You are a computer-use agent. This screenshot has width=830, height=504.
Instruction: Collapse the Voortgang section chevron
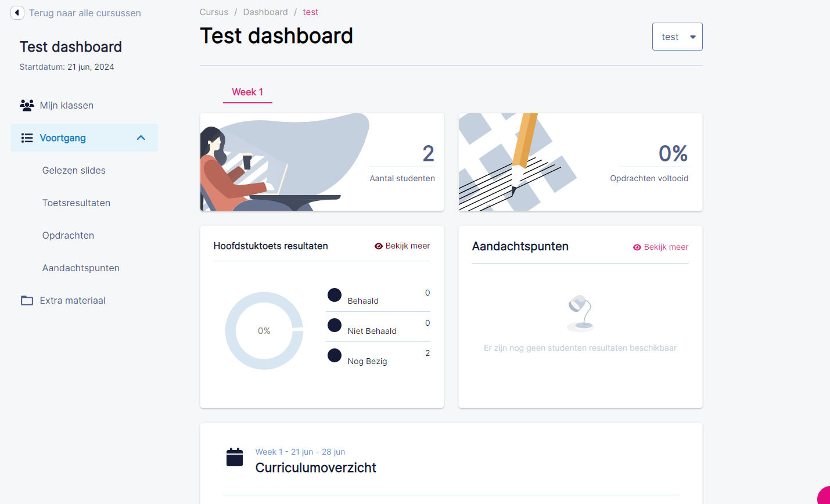tap(141, 138)
